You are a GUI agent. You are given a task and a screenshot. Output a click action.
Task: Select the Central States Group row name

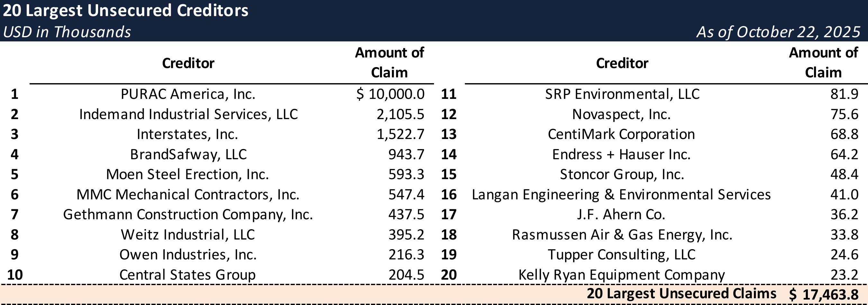[x=187, y=275]
